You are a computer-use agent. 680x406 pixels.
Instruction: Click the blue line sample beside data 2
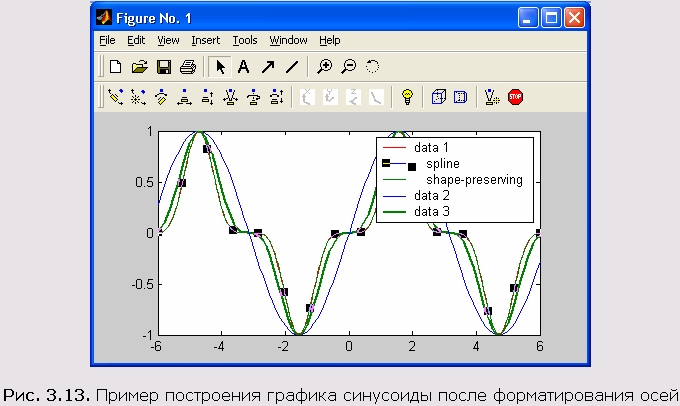[394, 196]
